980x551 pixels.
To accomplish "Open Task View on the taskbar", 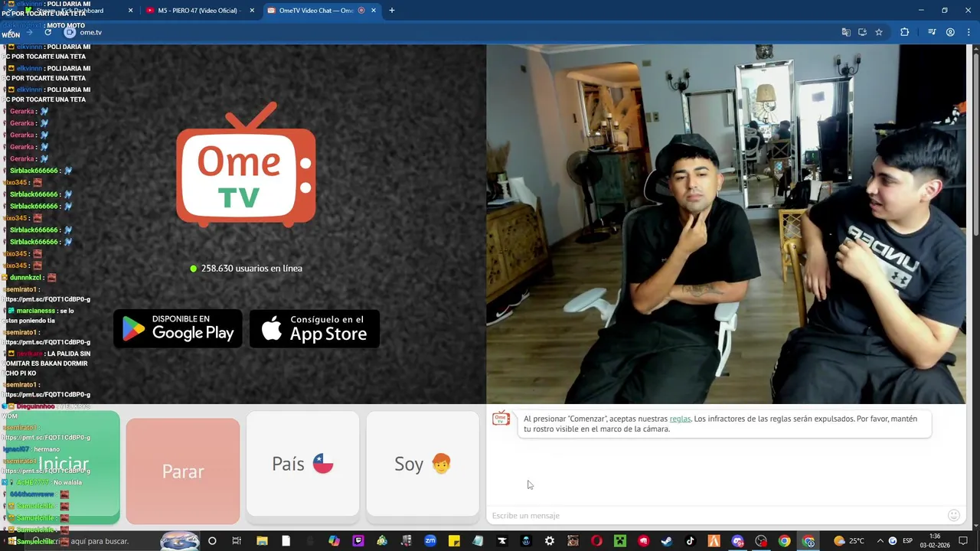I will point(237,541).
